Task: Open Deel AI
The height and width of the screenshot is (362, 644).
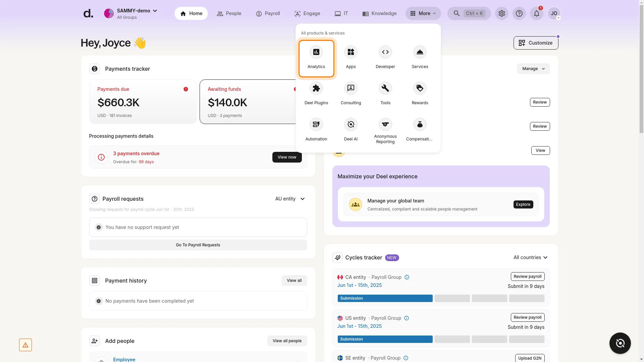Action: coord(351,129)
